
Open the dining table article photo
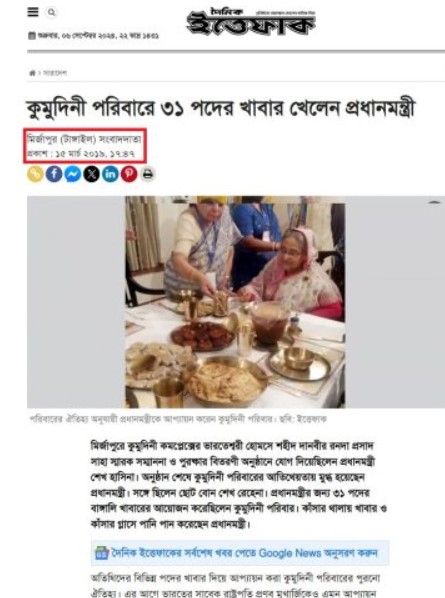(235, 302)
